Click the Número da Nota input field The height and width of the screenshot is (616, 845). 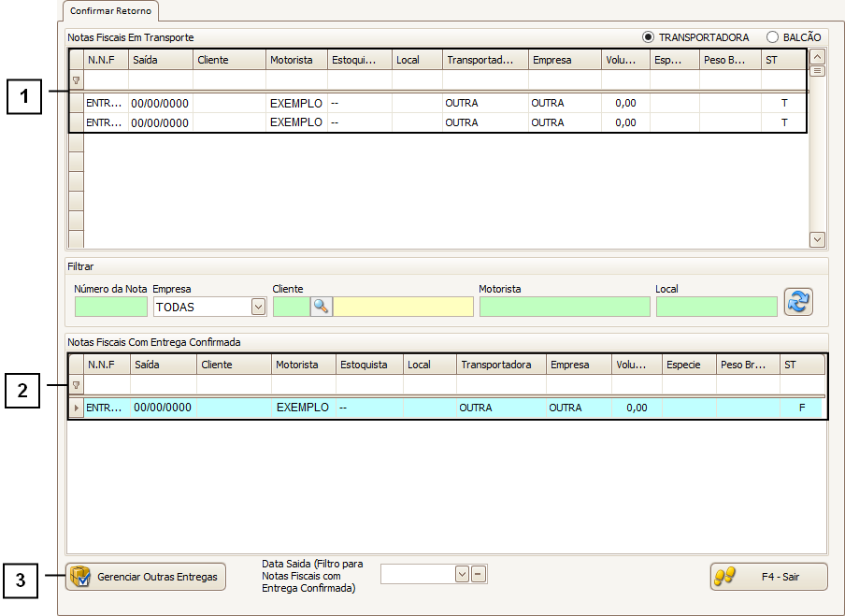click(110, 307)
